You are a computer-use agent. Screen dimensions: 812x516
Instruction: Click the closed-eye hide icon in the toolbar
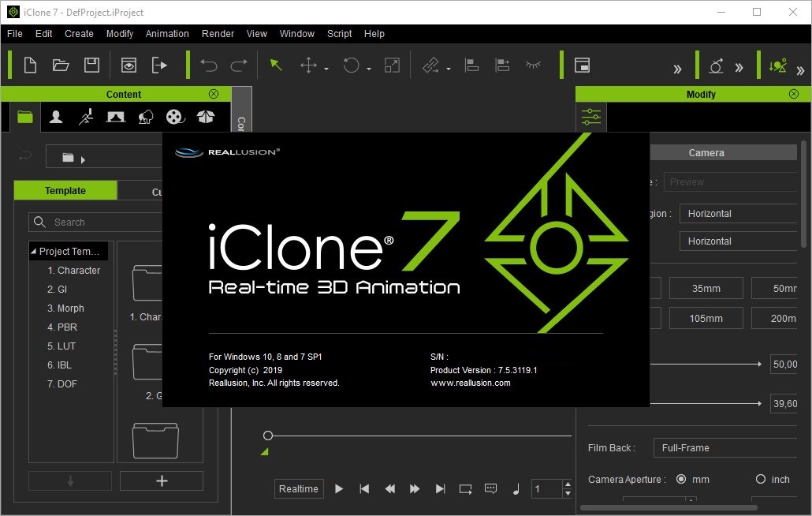[x=533, y=65]
